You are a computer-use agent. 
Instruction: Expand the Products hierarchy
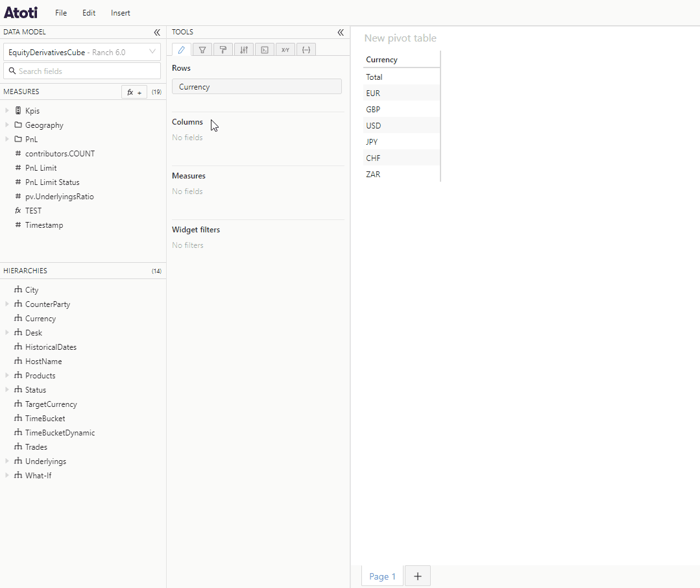coord(6,375)
